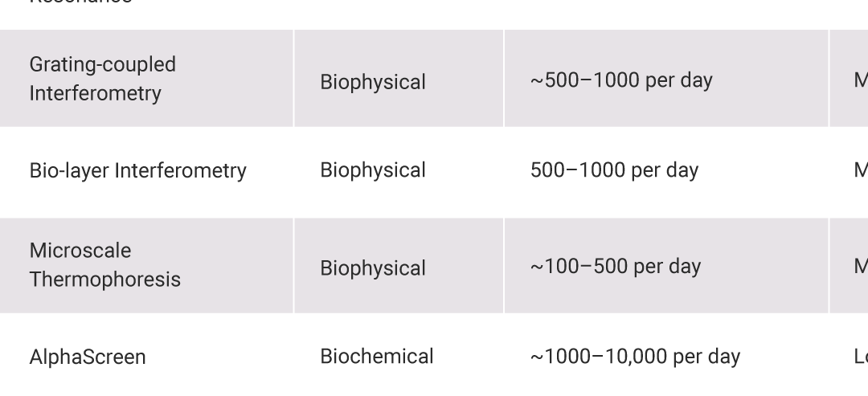Click the word Interferometry under Grating-coupled
The image size is (868, 396).
[95, 93]
